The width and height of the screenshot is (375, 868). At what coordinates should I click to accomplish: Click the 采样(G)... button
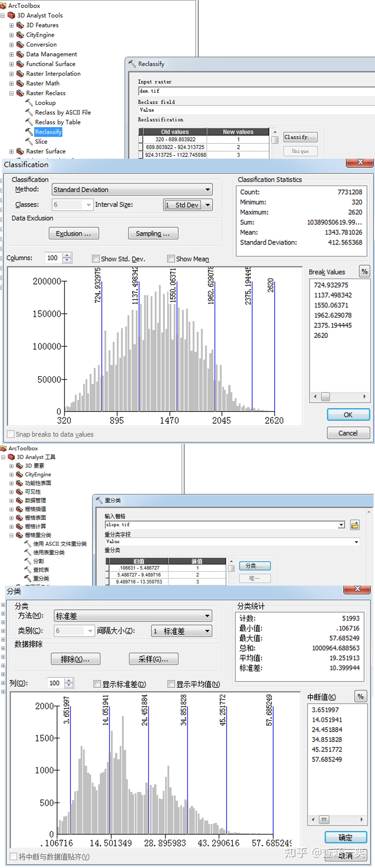(x=154, y=659)
